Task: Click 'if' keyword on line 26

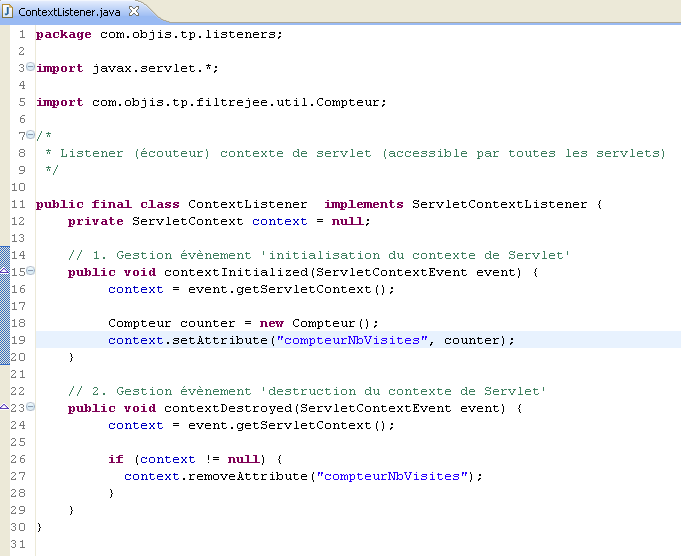Action: pyautogui.click(x=116, y=459)
